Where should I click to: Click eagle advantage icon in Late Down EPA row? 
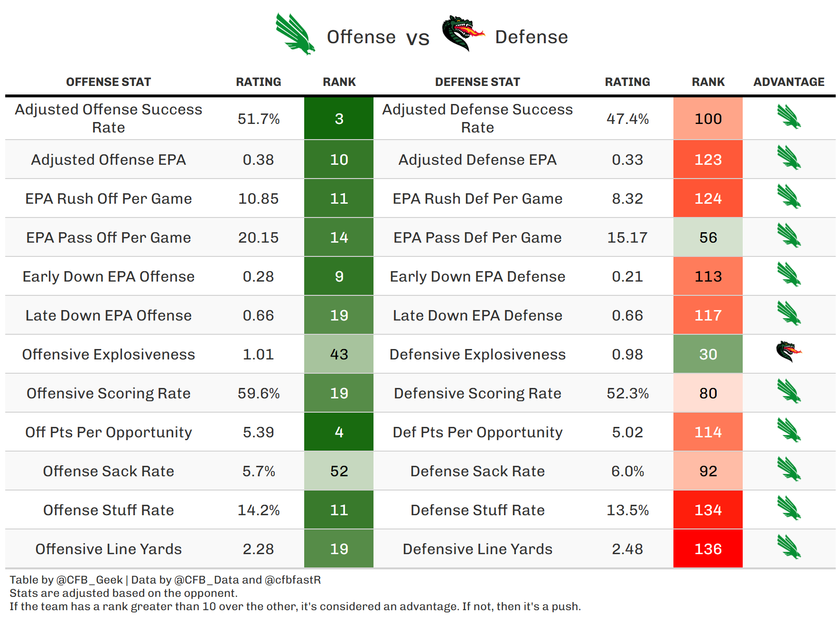(x=789, y=313)
